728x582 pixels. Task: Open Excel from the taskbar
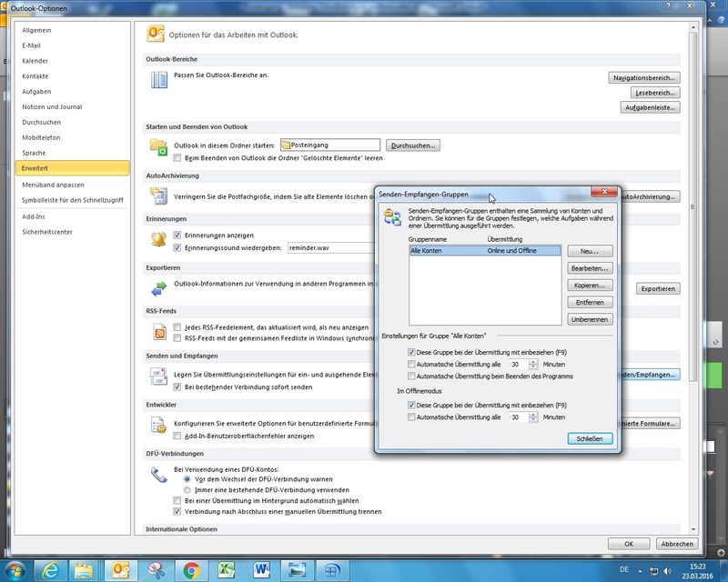[227, 570]
